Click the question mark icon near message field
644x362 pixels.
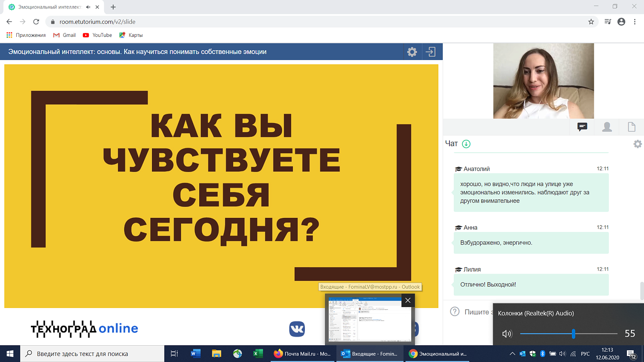tap(455, 311)
